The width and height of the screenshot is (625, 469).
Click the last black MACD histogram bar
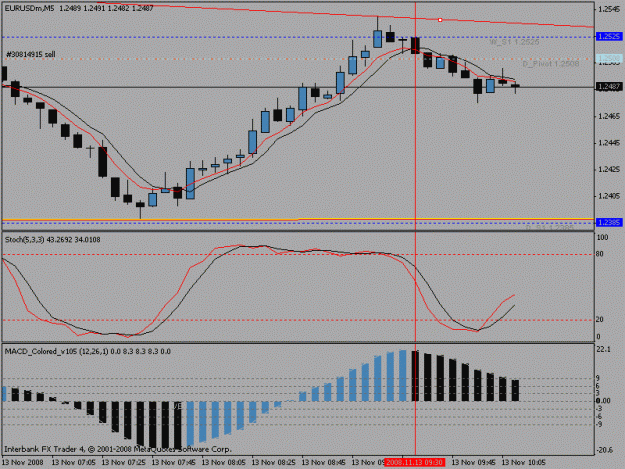point(515,391)
